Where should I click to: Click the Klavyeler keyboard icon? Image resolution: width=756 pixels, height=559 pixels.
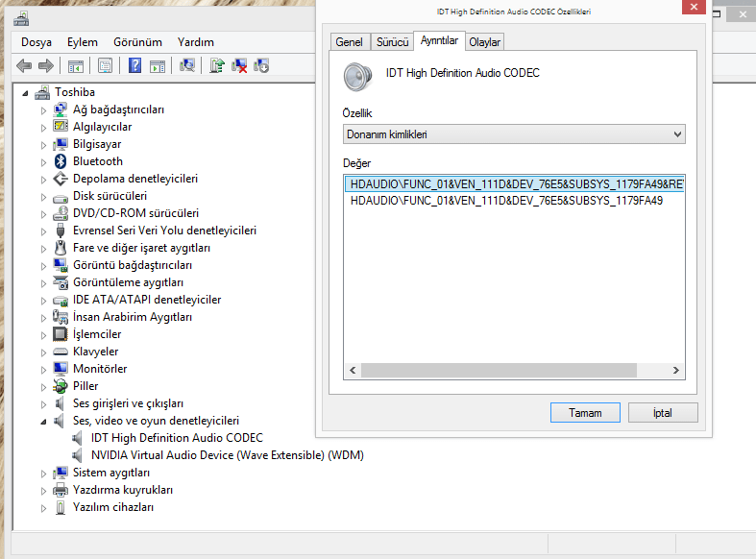click(x=61, y=352)
